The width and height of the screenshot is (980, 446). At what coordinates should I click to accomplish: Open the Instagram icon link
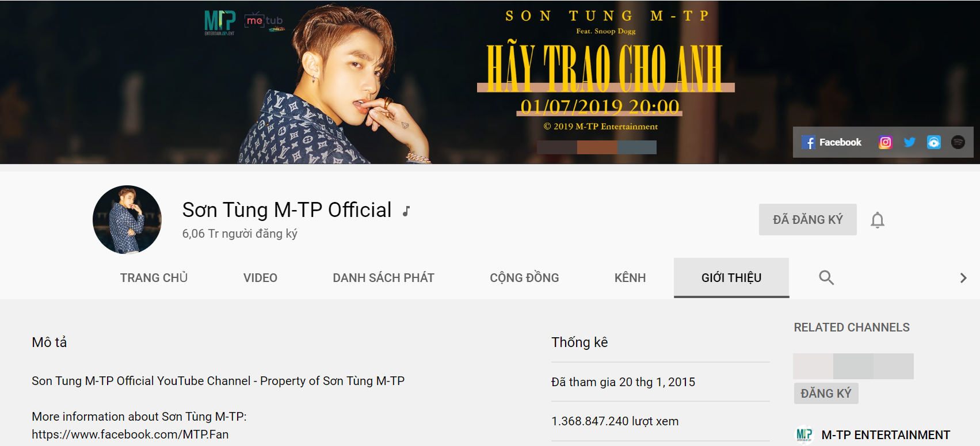(886, 142)
